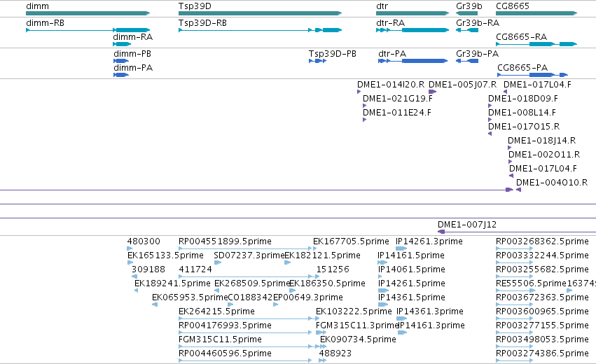Screen dimensions: 596x364
Task: Open the EK268509.5prime label
Action: (252, 283)
